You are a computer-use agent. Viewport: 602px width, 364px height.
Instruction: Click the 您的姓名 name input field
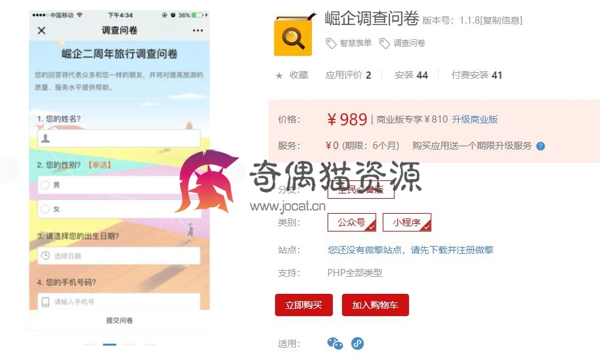pyautogui.click(x=119, y=138)
